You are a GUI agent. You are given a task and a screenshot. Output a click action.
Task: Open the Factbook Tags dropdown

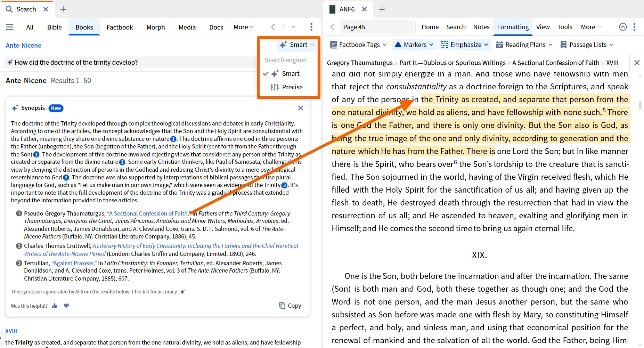coord(358,45)
